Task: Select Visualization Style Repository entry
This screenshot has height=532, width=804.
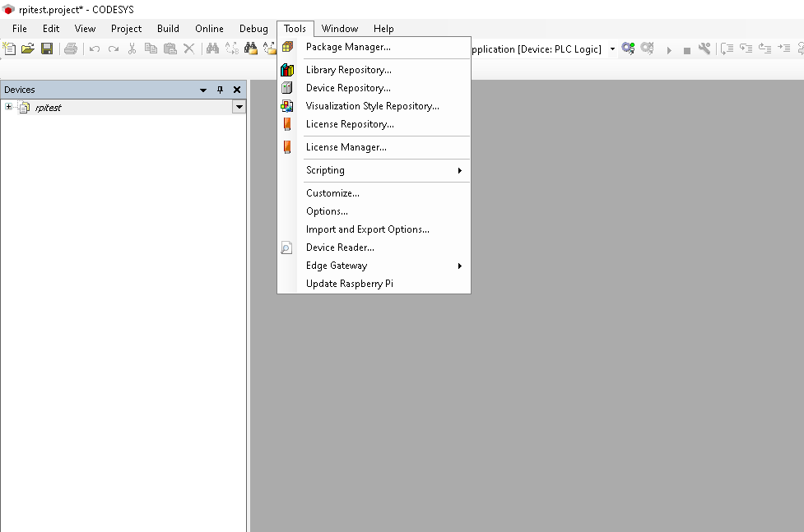Action: pos(374,106)
